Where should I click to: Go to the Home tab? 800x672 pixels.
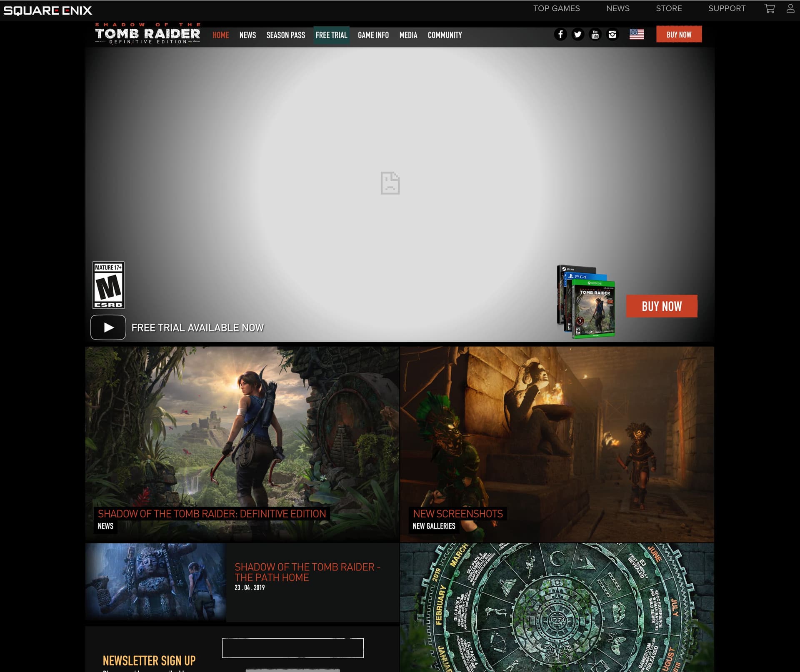click(x=221, y=35)
